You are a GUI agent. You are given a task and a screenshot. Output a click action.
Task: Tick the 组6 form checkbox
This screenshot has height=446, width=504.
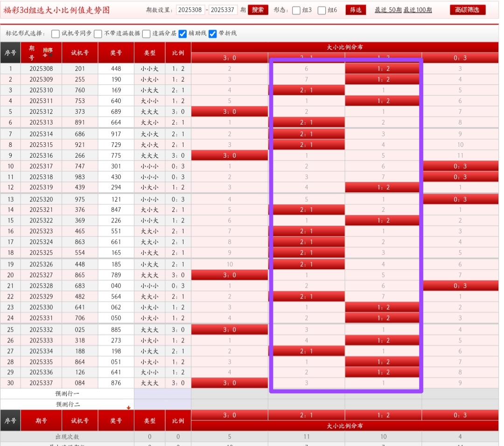click(x=322, y=10)
